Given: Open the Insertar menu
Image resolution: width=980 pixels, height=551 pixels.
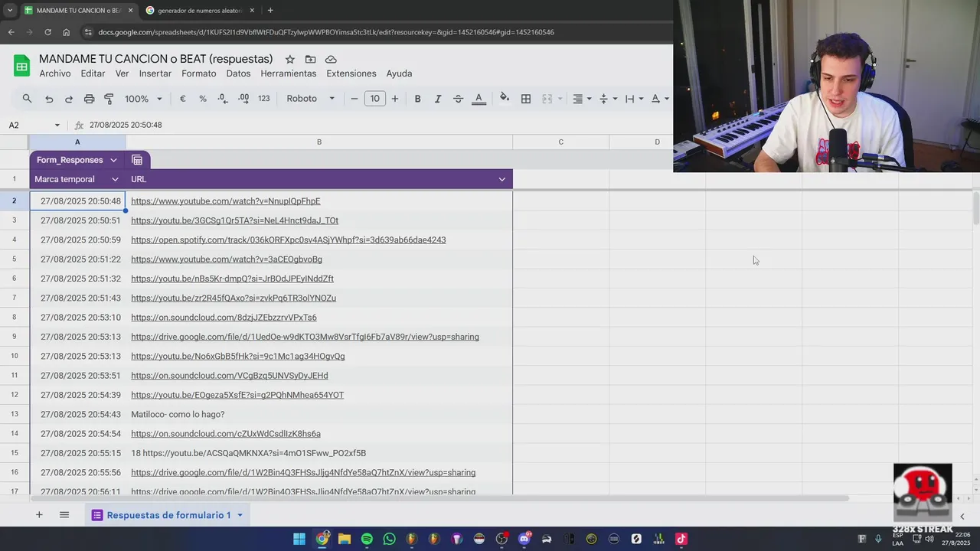Looking at the screenshot, I should click(155, 73).
